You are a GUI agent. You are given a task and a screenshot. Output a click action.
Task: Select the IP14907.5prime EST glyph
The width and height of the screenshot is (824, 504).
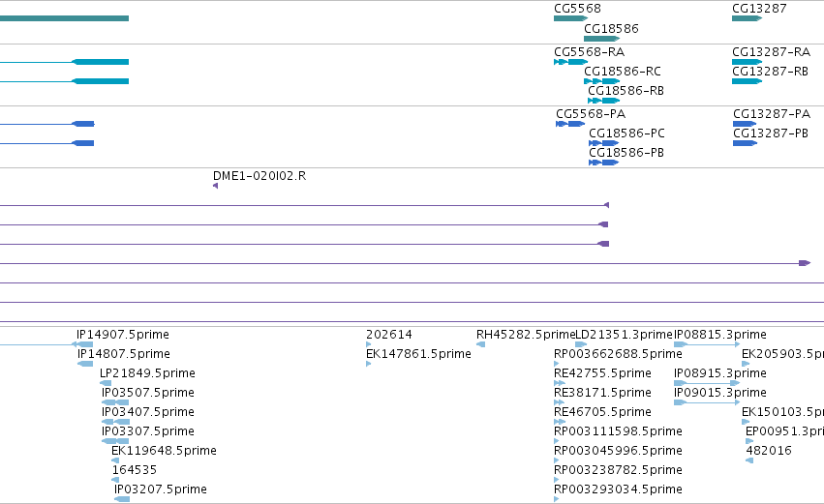pyautogui.click(x=46, y=344)
